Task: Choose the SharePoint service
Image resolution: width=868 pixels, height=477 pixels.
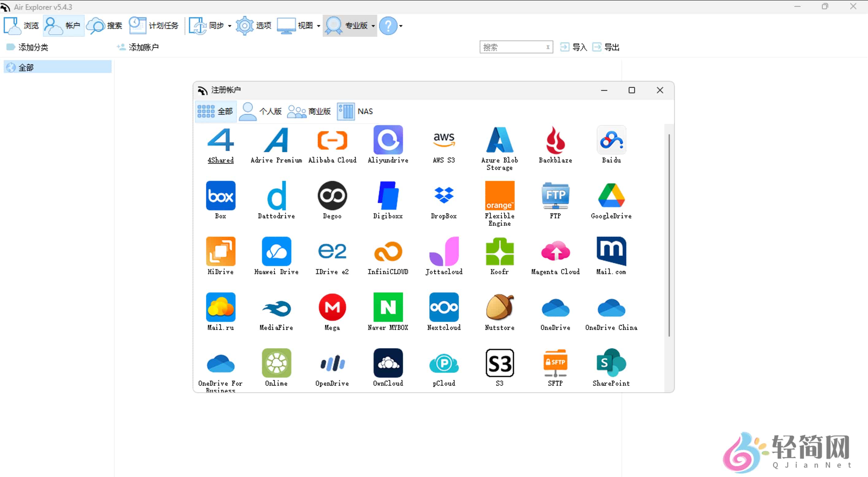Action: [x=611, y=367]
